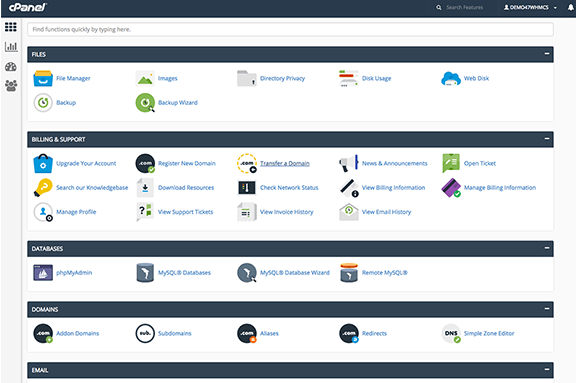The width and height of the screenshot is (576, 383).
Task: Open the News & Announcements megaphone icon
Action: [x=349, y=163]
